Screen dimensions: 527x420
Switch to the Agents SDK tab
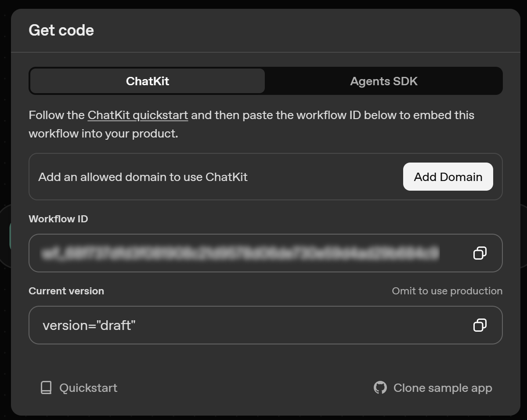click(383, 81)
